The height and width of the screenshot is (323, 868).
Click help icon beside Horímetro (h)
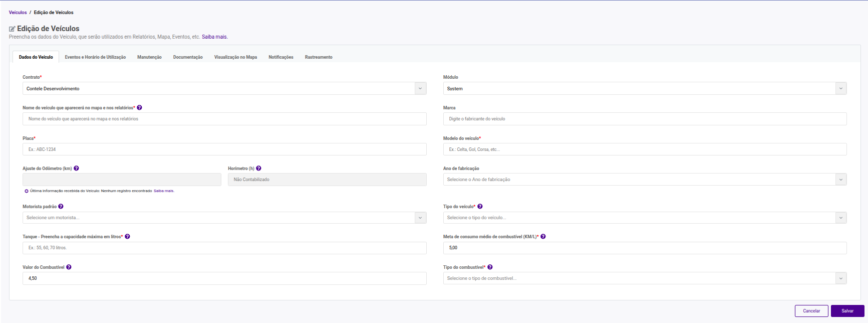tap(258, 169)
